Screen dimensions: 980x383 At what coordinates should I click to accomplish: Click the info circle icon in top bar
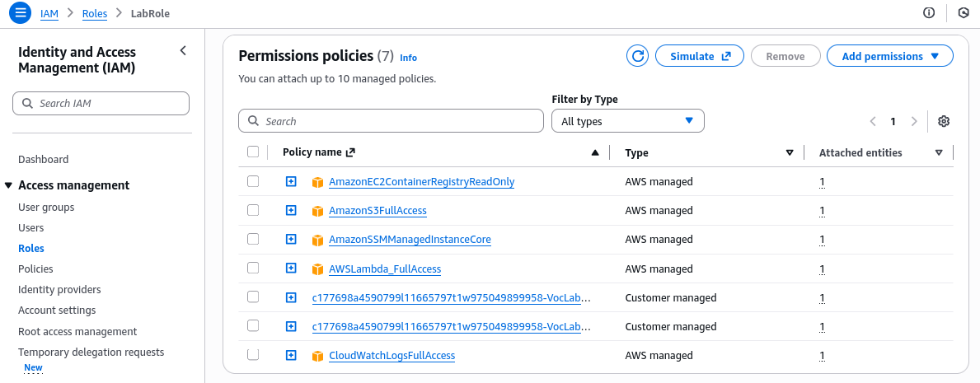point(929,13)
